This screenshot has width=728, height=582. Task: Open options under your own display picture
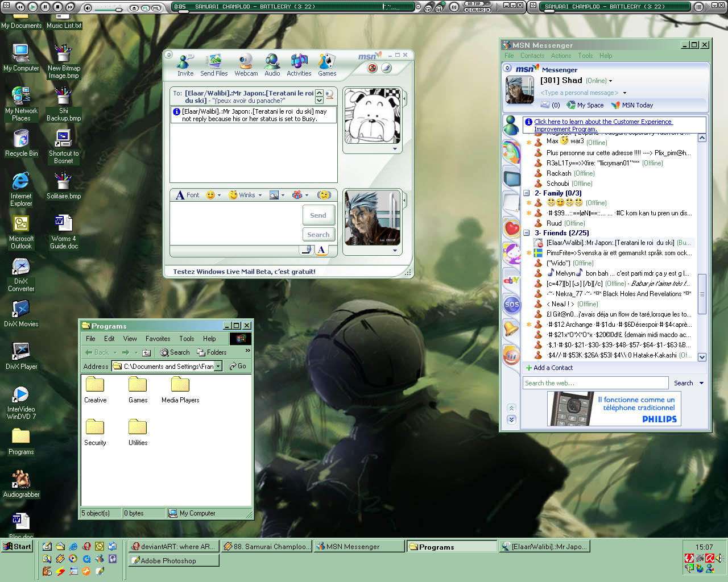click(395, 251)
